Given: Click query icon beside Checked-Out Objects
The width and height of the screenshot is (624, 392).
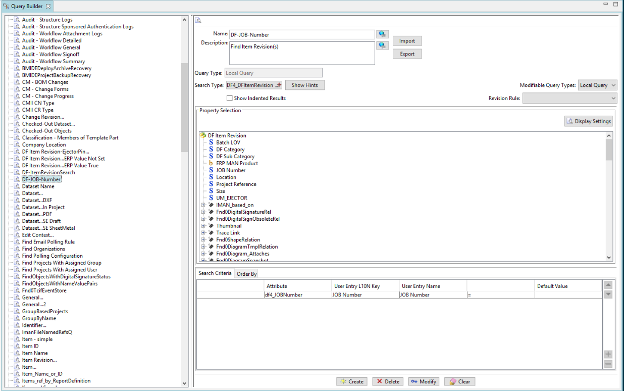Looking at the screenshot, I should [x=17, y=131].
